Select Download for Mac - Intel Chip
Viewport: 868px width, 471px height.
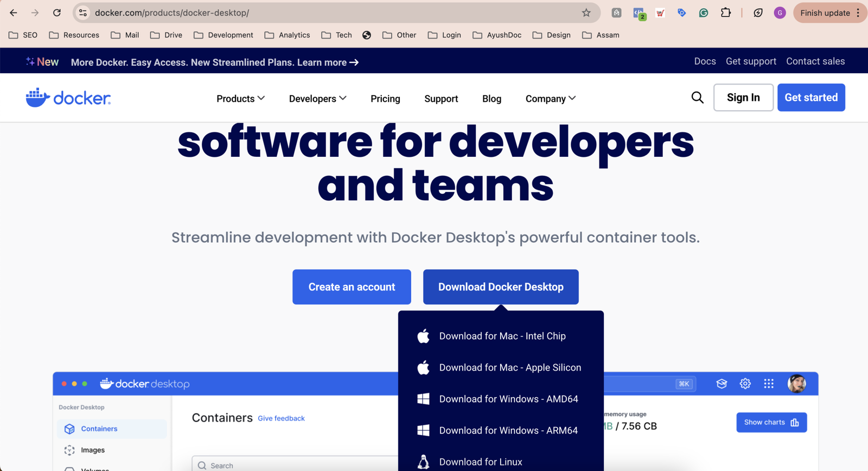click(x=501, y=336)
